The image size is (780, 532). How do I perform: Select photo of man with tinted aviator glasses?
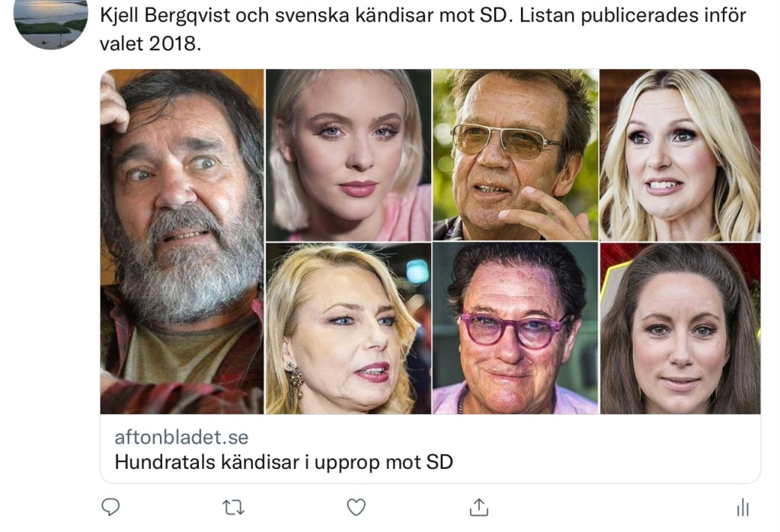pyautogui.click(x=516, y=155)
